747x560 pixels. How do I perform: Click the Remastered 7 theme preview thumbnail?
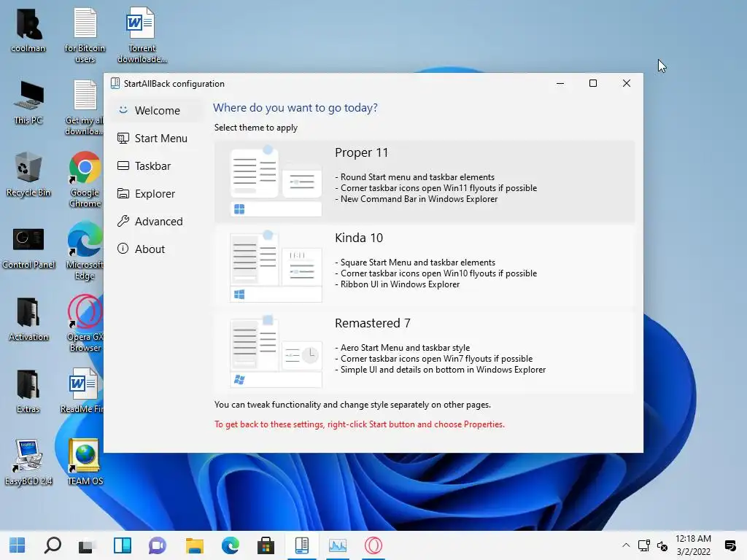(x=276, y=352)
